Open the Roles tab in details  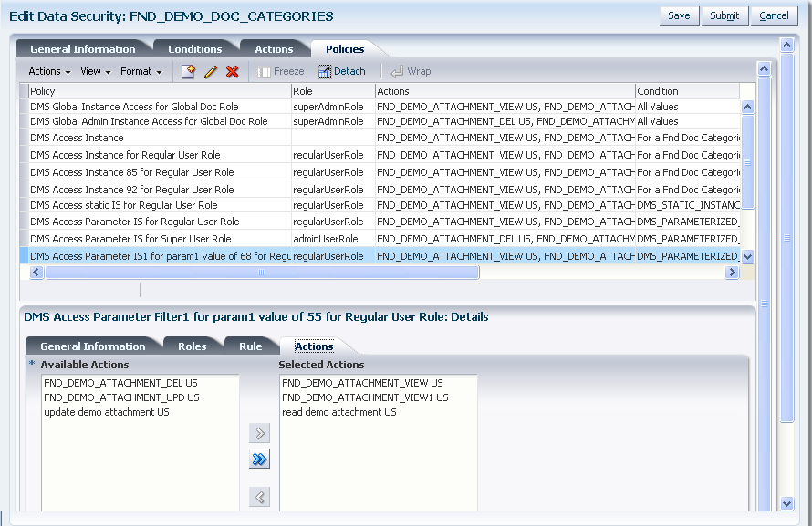pyautogui.click(x=193, y=346)
